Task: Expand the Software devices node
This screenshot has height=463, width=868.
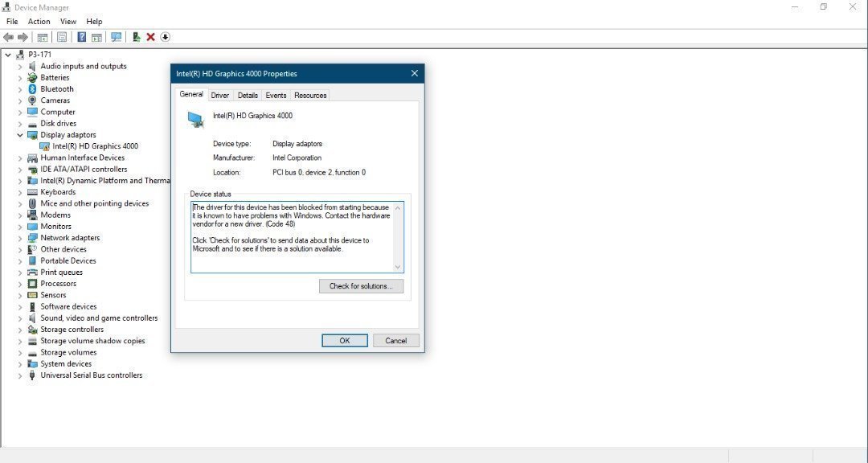Action: [20, 306]
